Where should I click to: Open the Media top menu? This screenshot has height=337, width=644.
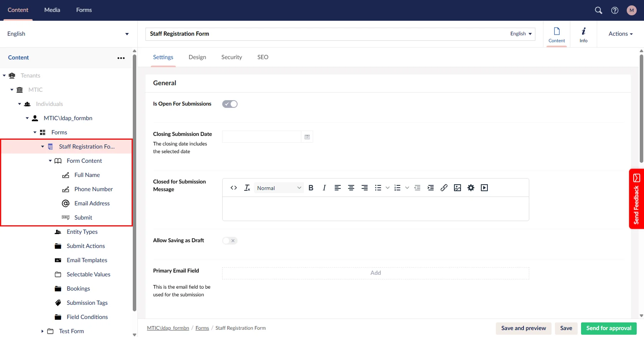click(52, 10)
